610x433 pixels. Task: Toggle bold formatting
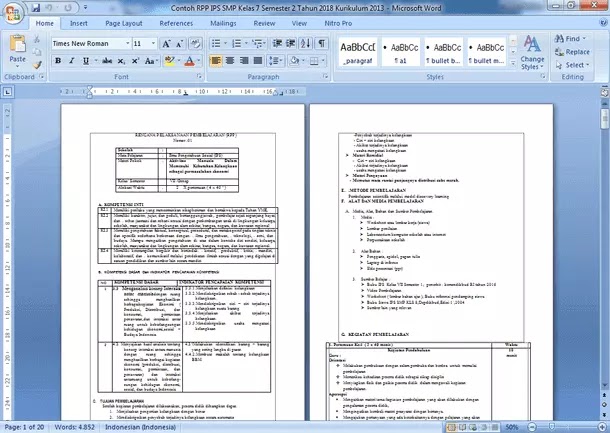[x=58, y=61]
